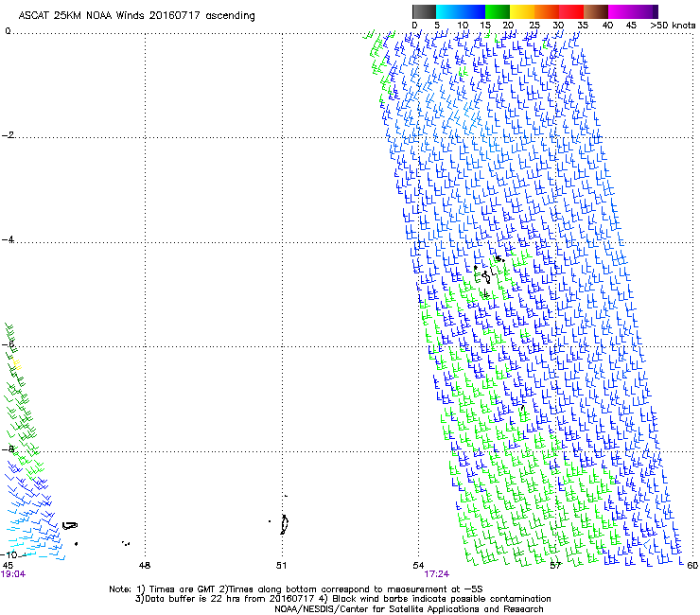Click the blue 10-15 knots legend segment
The height and width of the screenshot is (615, 700).
(473, 11)
